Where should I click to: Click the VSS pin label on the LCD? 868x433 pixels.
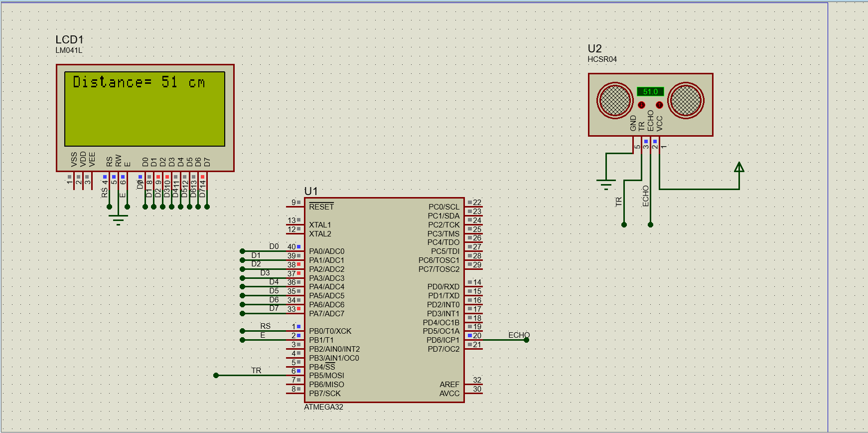74,160
